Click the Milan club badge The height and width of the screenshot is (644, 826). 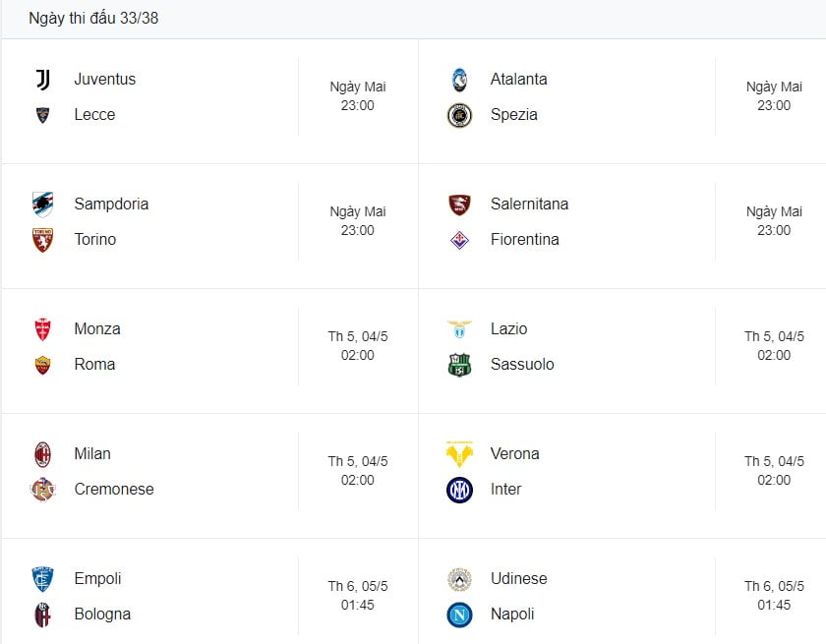pyautogui.click(x=43, y=453)
